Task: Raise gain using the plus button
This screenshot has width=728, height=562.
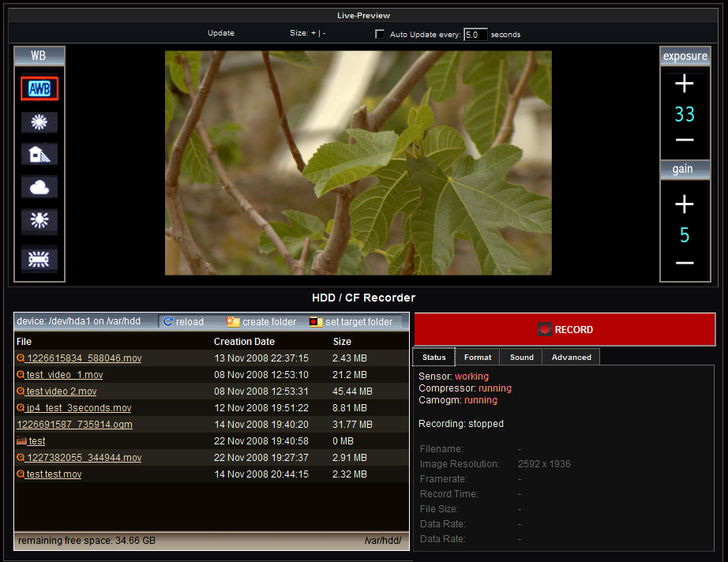Action: 685,204
